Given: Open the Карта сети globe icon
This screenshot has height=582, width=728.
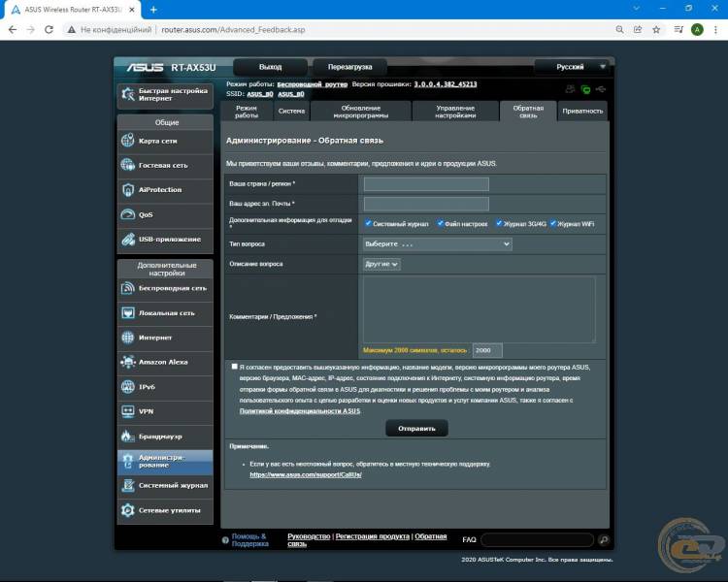Looking at the screenshot, I should coord(128,140).
